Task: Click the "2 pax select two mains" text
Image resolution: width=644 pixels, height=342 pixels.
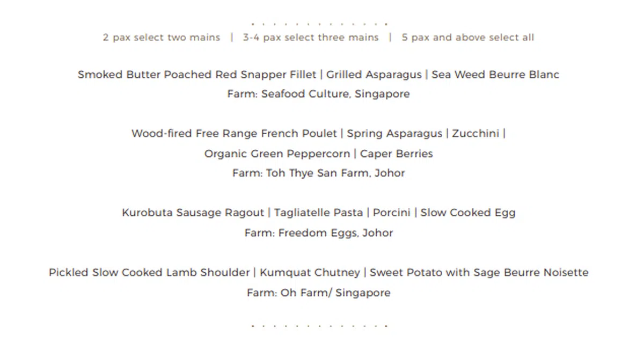Action: (162, 38)
